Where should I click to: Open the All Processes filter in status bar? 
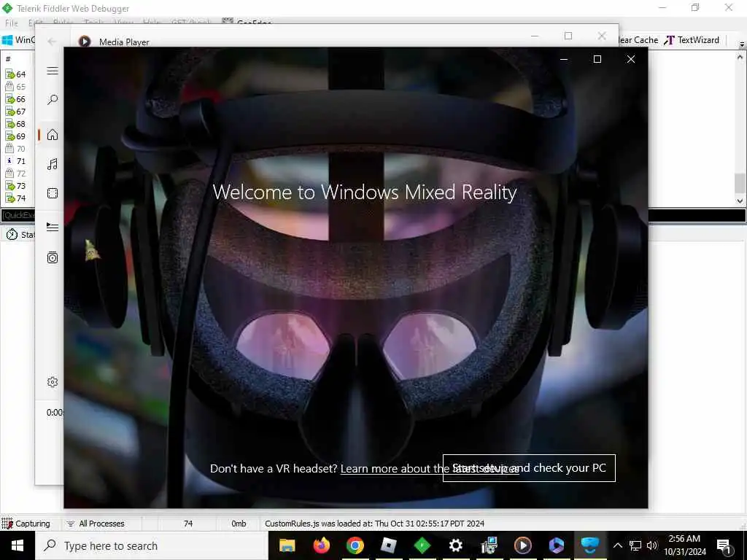pyautogui.click(x=96, y=524)
